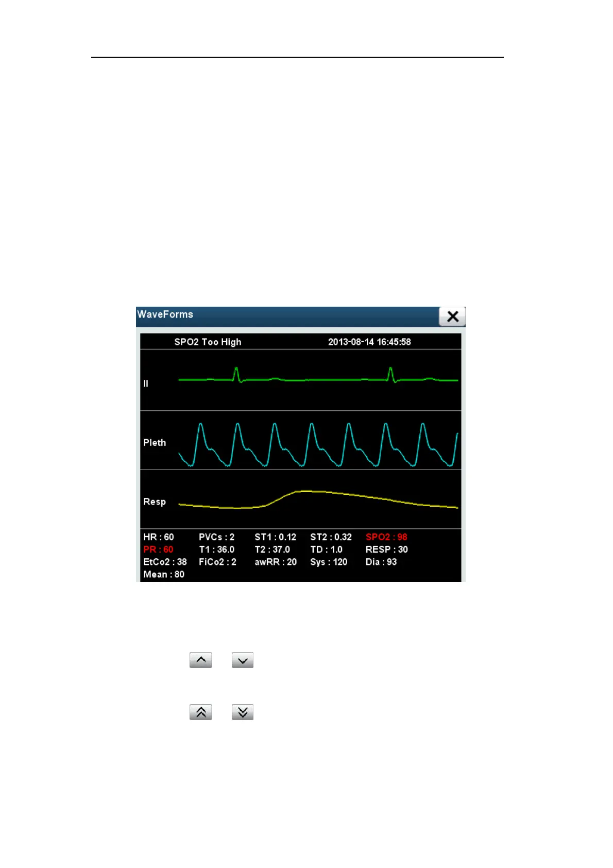Viewport: 613px width, 868px height.
Task: Click the green ECG II waveform
Action: (318, 376)
